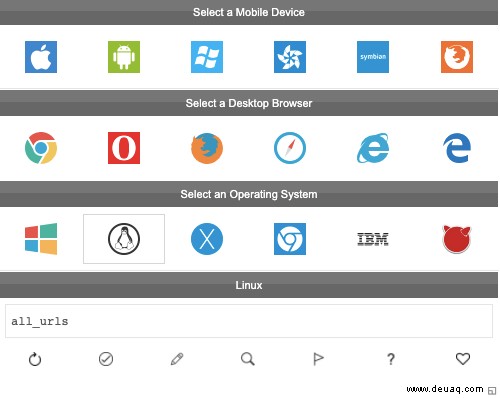This screenshot has height=398, width=500.
Task: Click the magnifying glass search icon
Action: tap(248, 359)
